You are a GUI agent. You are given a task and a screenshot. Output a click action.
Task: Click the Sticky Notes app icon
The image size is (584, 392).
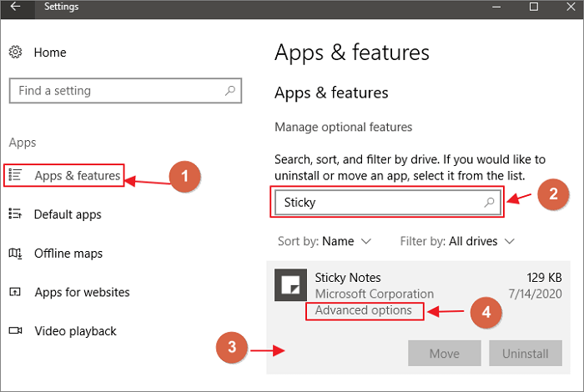coord(290,286)
